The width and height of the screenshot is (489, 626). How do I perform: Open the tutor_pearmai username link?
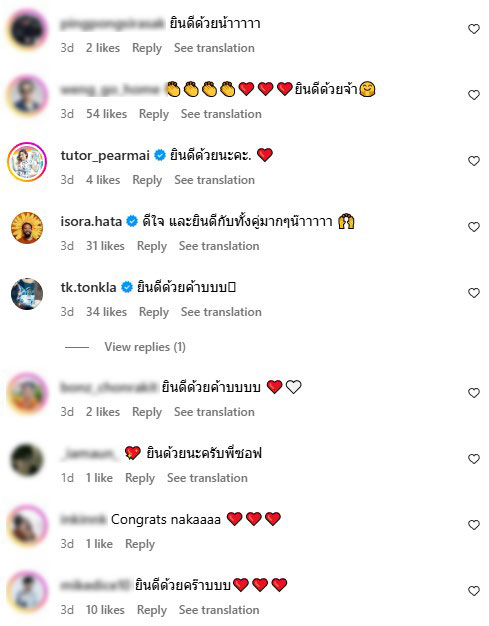pyautogui.click(x=105, y=155)
